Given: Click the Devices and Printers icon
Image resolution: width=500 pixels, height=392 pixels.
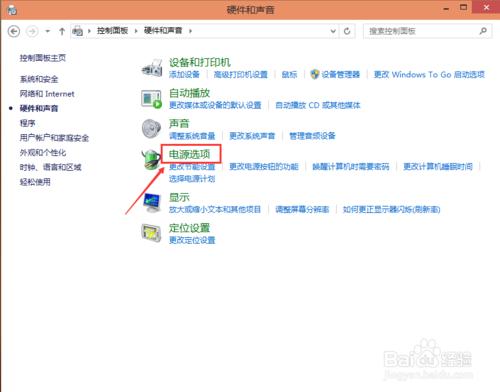Looking at the screenshot, I should point(152,68).
